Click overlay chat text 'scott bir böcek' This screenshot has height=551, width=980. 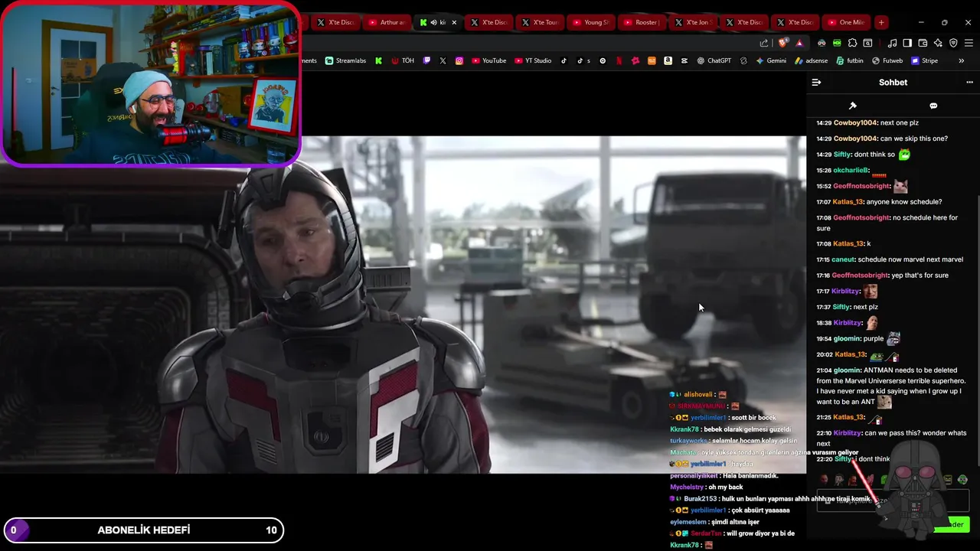753,418
